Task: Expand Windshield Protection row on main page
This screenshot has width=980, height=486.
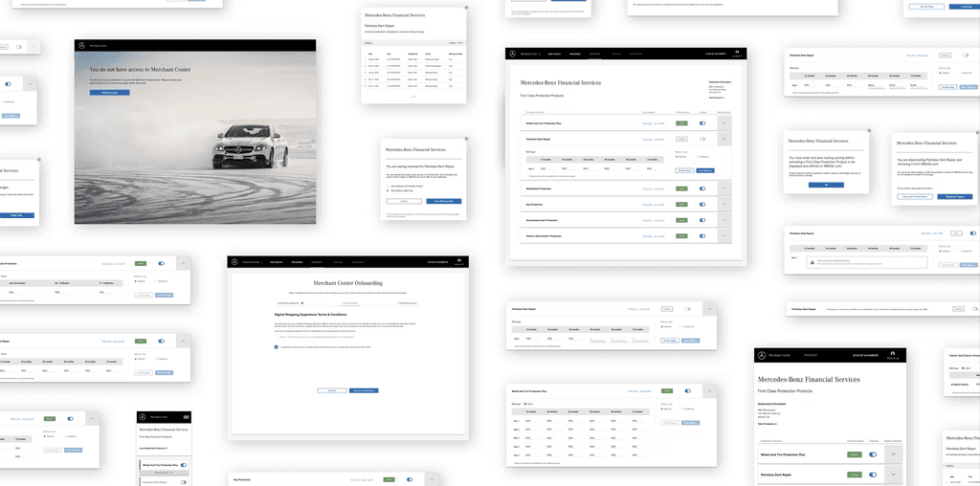Action: tap(724, 188)
